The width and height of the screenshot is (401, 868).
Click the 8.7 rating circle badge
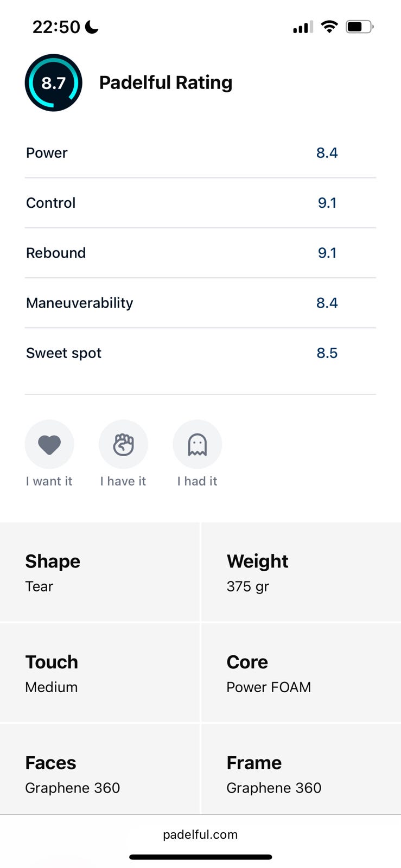(53, 83)
